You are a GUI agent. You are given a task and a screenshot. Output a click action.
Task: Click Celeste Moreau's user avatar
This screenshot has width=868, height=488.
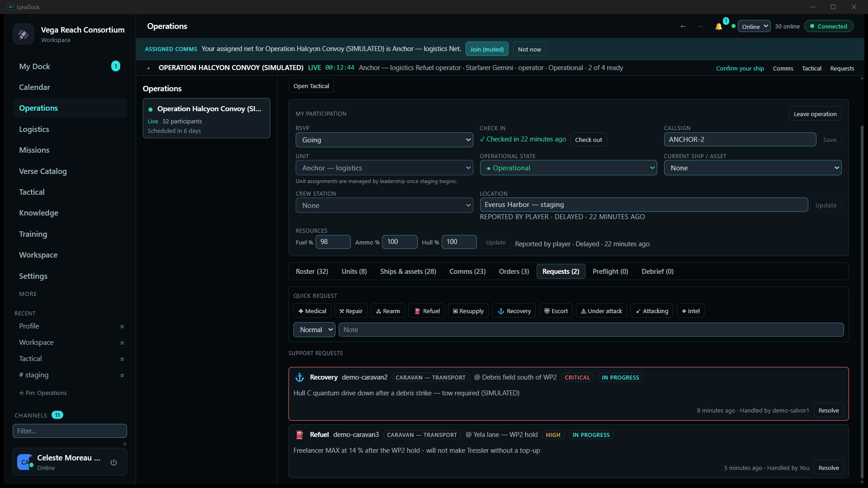pyautogui.click(x=24, y=462)
